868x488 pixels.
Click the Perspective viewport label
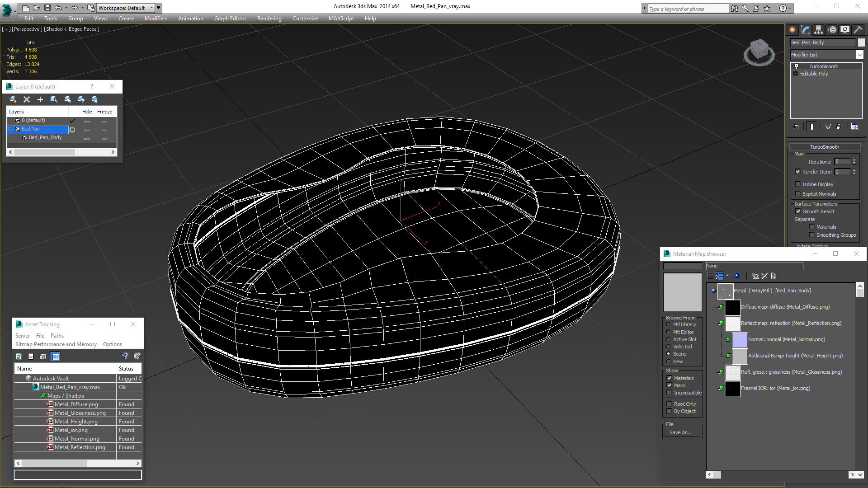(27, 29)
